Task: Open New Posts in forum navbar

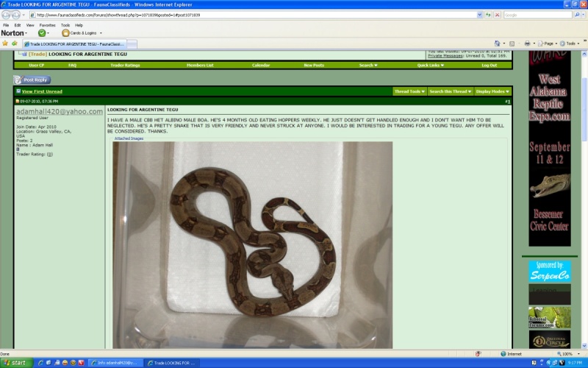Action: tap(314, 66)
